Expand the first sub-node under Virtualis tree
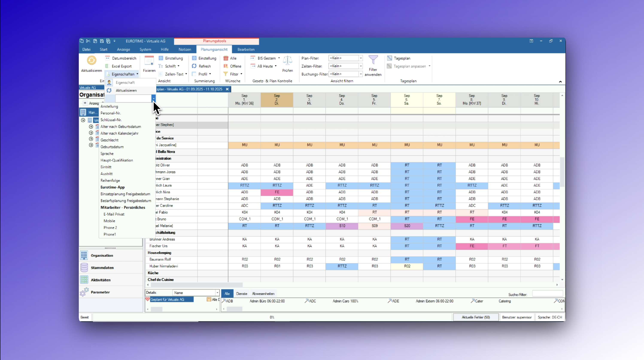Viewport: 644px width, 360px height. point(91,127)
